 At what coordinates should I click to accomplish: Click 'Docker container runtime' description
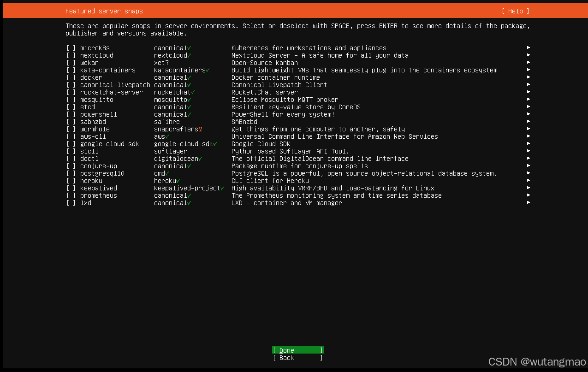point(276,77)
